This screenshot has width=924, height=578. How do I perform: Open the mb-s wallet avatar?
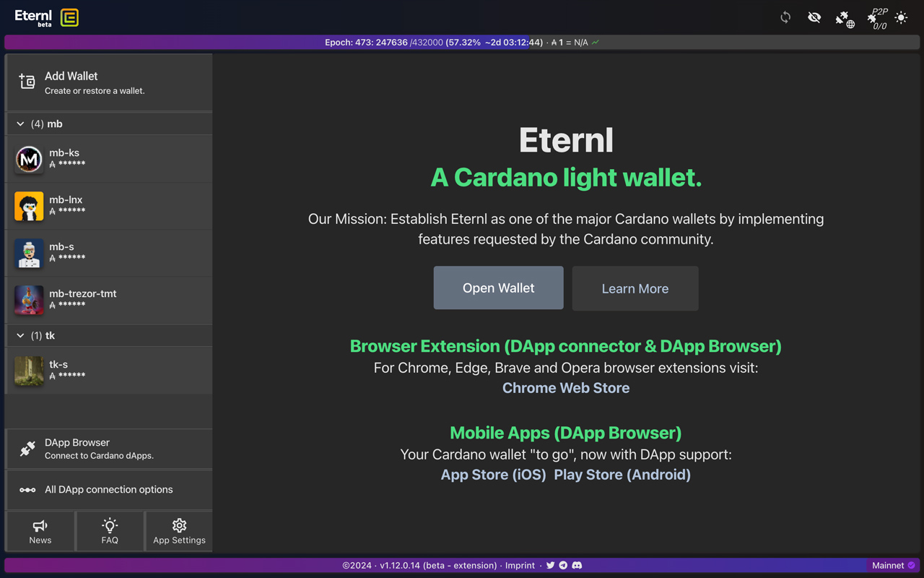pyautogui.click(x=29, y=253)
